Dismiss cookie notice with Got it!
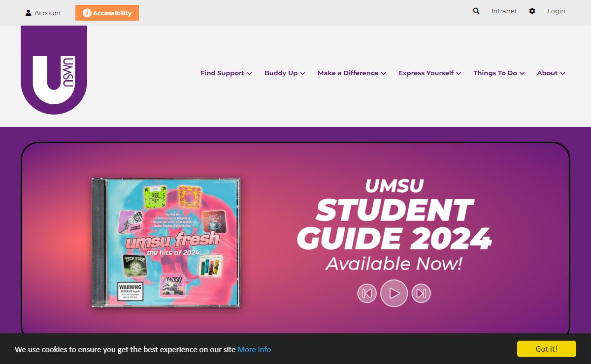Viewport: 591px width, 364px height. pyautogui.click(x=547, y=349)
